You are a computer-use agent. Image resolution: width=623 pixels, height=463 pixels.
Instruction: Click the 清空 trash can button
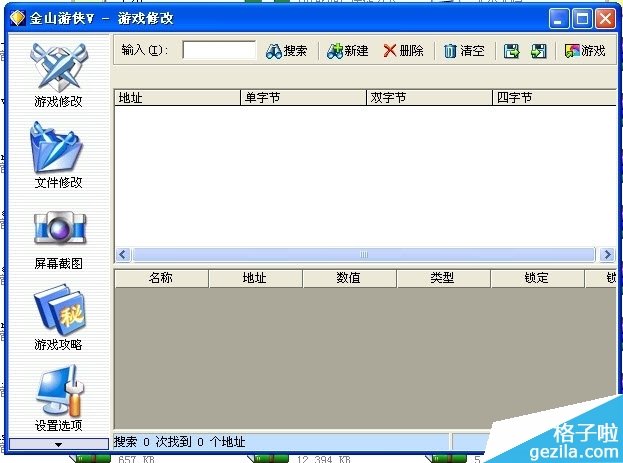click(464, 51)
